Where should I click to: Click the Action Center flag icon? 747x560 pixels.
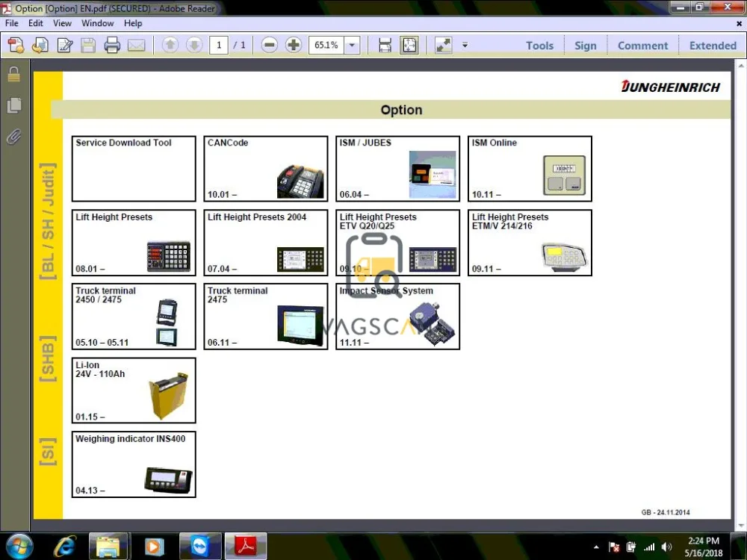(614, 547)
